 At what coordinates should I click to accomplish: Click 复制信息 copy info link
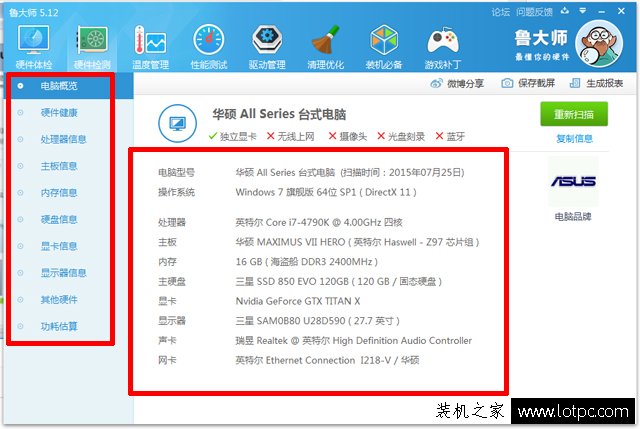574,139
